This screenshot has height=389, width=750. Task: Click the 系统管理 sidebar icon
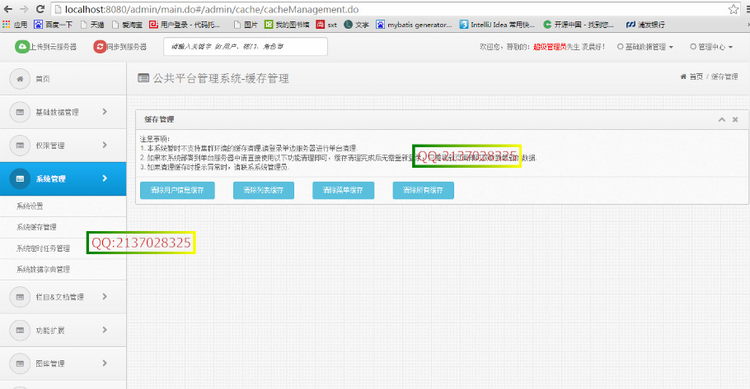tap(20, 178)
